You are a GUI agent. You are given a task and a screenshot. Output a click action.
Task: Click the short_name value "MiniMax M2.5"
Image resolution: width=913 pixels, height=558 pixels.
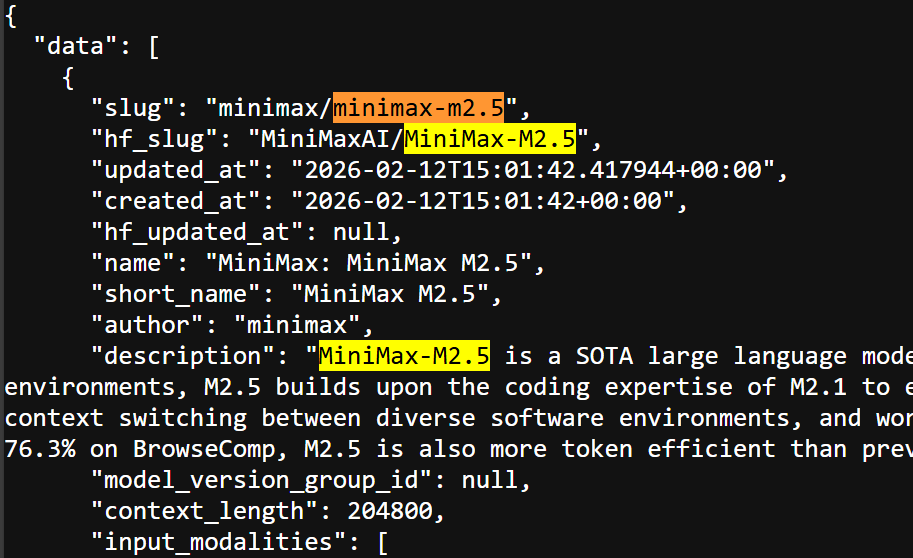(390, 294)
